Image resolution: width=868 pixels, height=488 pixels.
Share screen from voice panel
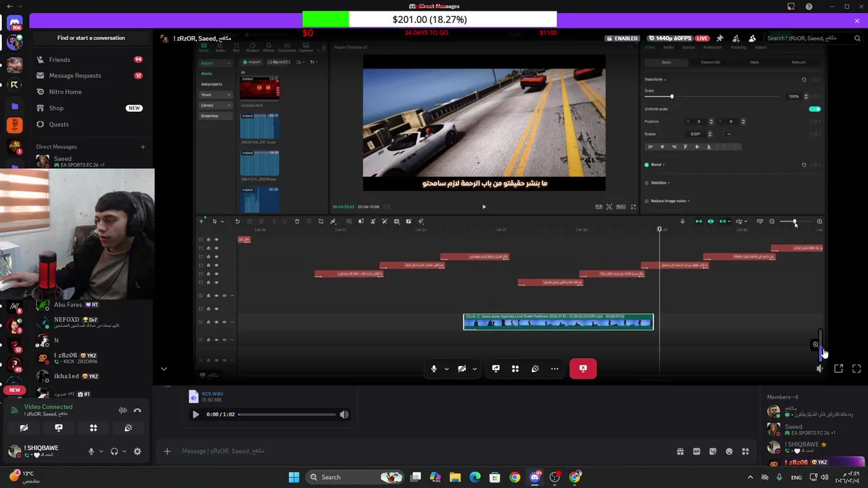tap(58, 428)
